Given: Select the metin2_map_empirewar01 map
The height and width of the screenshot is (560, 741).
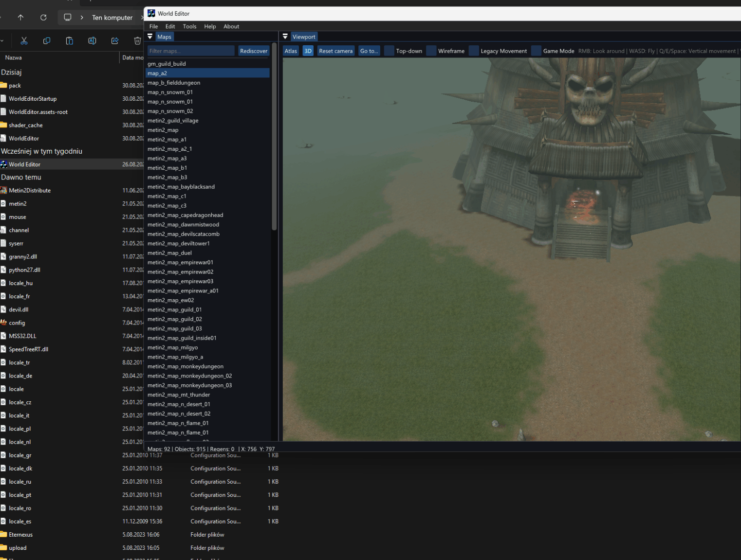Looking at the screenshot, I should [x=207, y=262].
